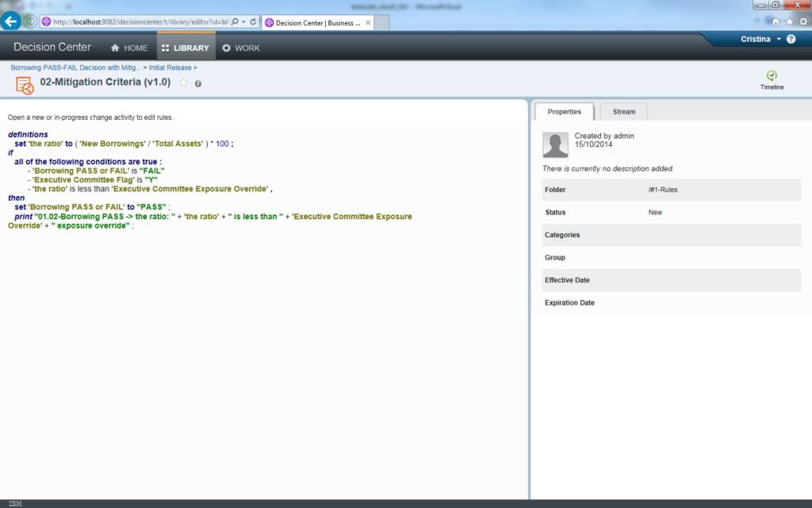Open the WORK menu item

click(x=240, y=48)
